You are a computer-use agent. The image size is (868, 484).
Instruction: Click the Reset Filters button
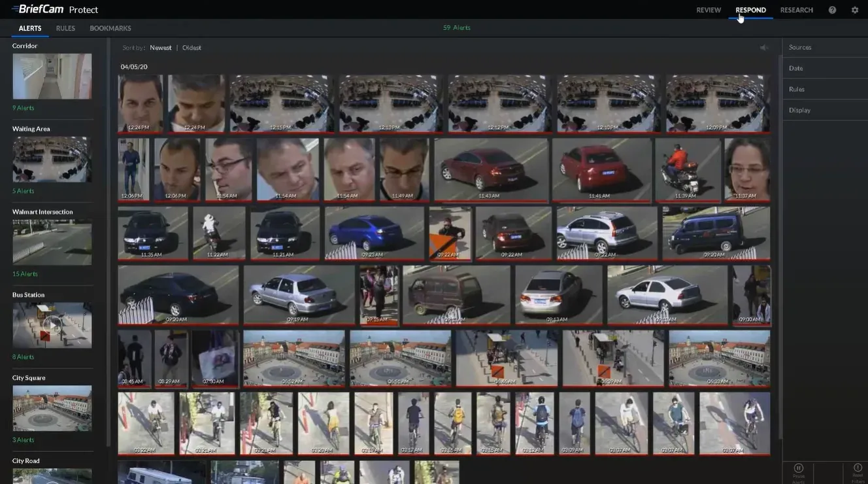(x=858, y=472)
